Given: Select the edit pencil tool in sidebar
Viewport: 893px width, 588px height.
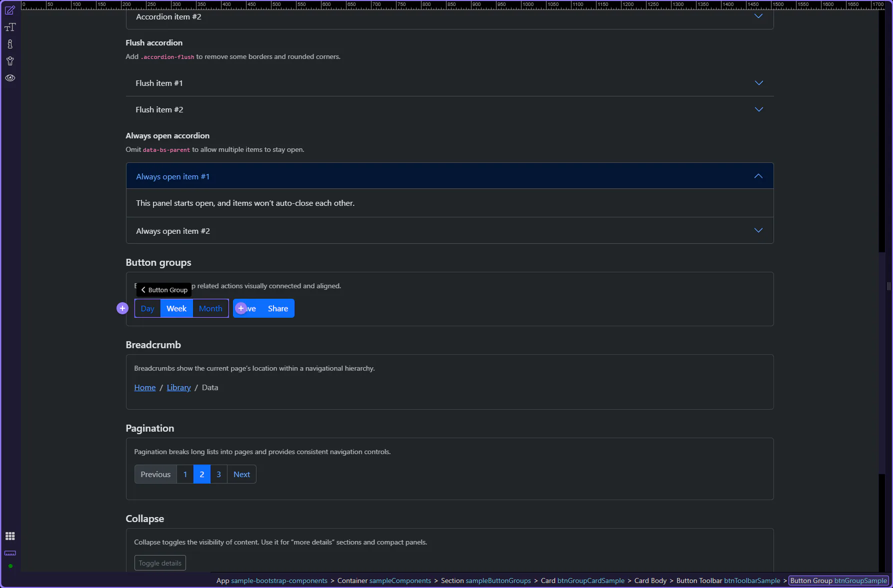Looking at the screenshot, I should [10, 10].
